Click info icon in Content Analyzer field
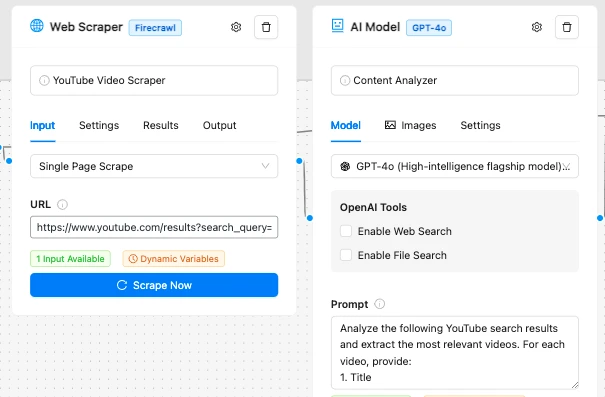The width and height of the screenshot is (605, 397). (345, 80)
